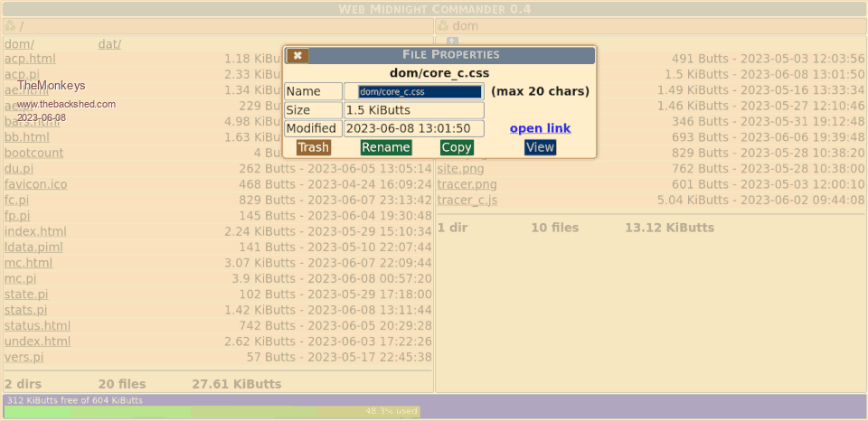Open tracer_c.js in right panel
Screen dimensions: 868x421
[467, 200]
